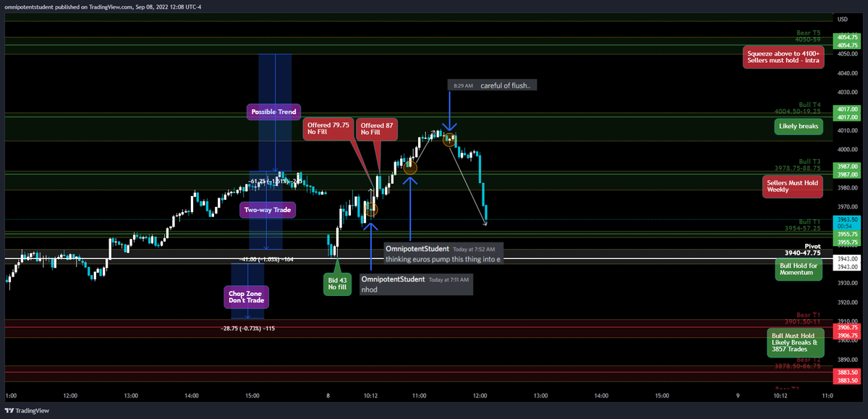Screen dimensions: 868x419
Task: Click the 3970.00 price axis tick
Action: click(x=848, y=207)
